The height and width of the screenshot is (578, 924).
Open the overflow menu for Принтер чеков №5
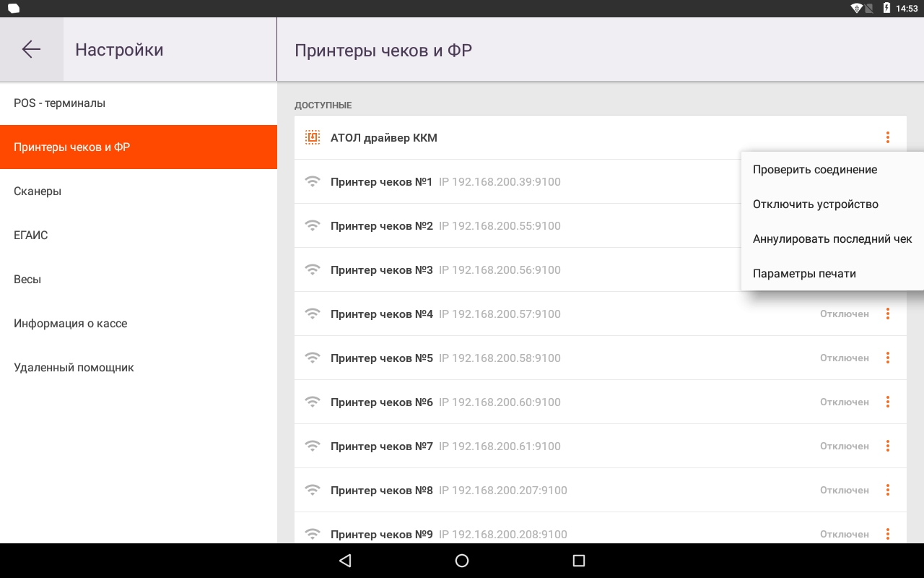888,358
